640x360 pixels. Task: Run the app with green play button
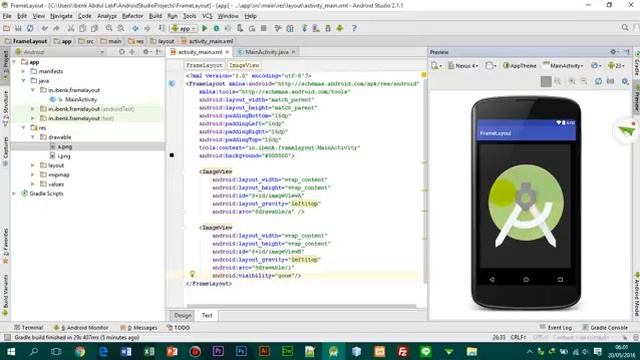205,28
